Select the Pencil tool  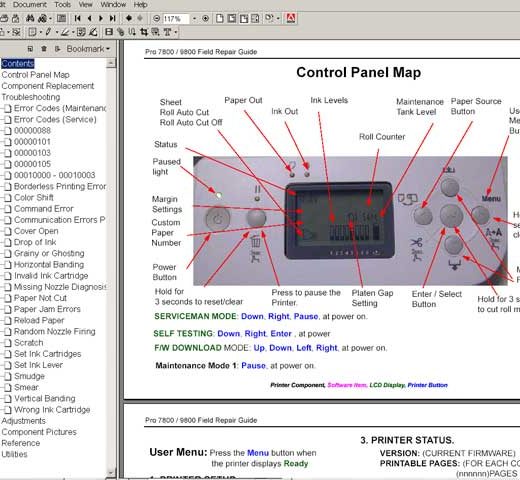pos(48,32)
